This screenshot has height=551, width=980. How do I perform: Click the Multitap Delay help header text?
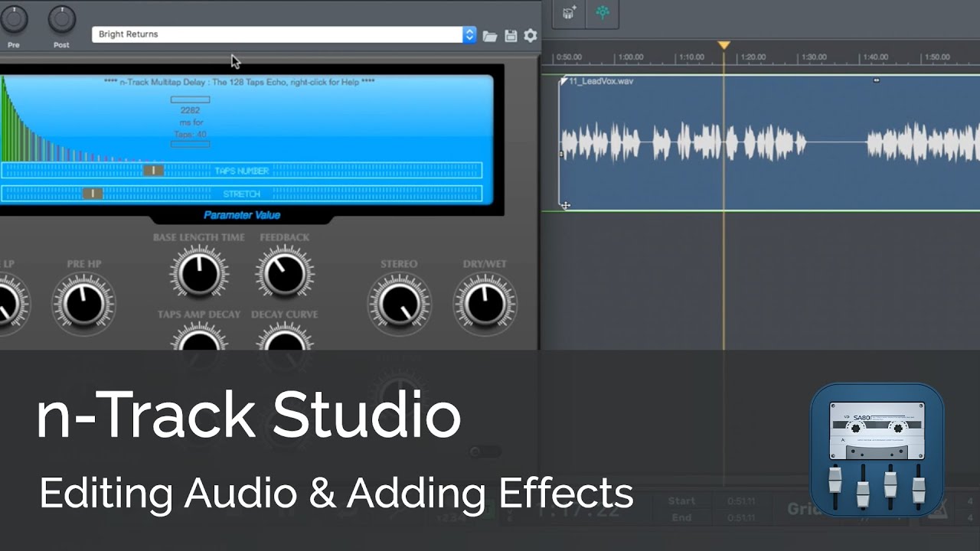[240, 81]
